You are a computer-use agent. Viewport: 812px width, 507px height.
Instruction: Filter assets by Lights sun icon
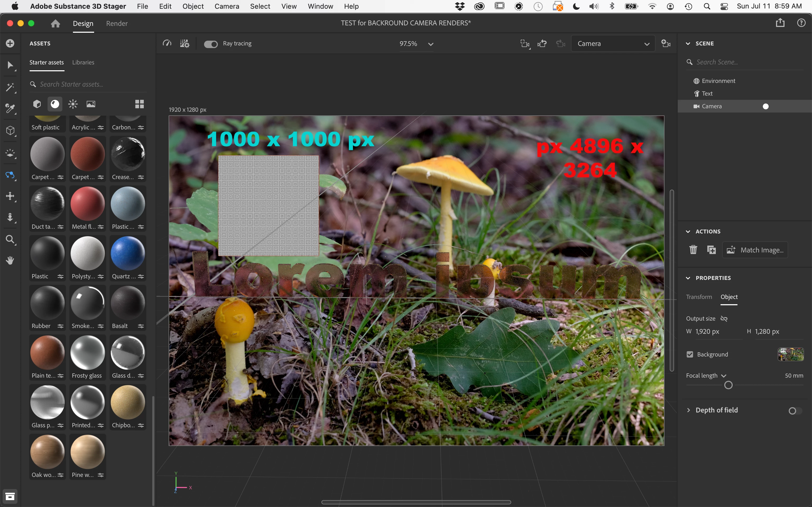pos(73,104)
